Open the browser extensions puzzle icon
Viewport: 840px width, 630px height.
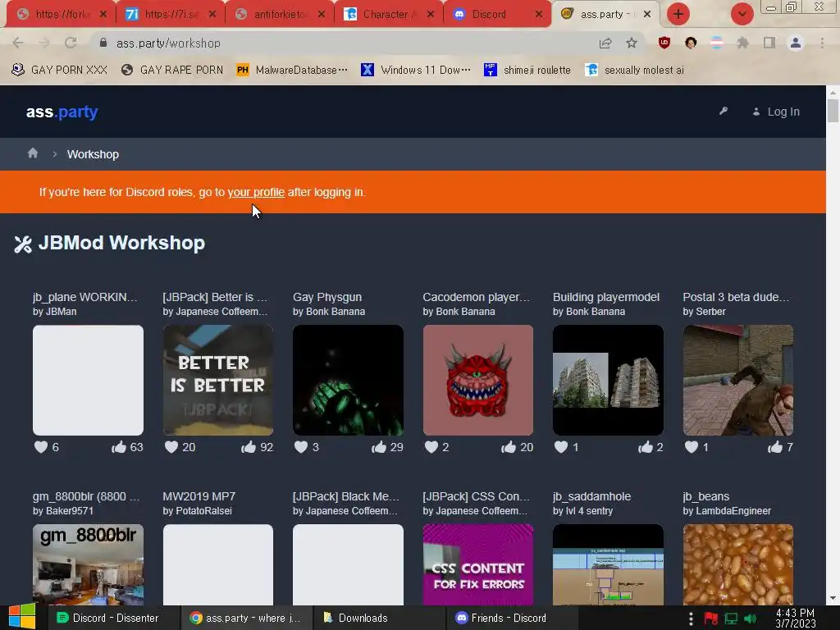(x=742, y=43)
